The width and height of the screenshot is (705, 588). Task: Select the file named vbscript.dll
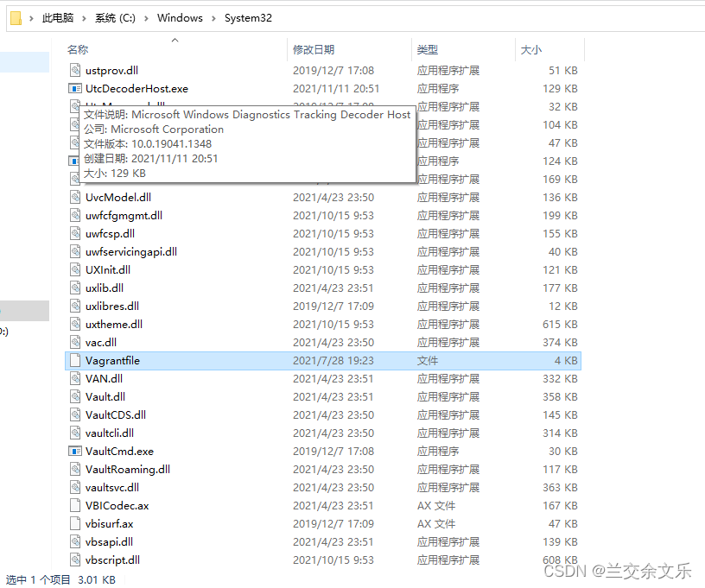pyautogui.click(x=112, y=560)
